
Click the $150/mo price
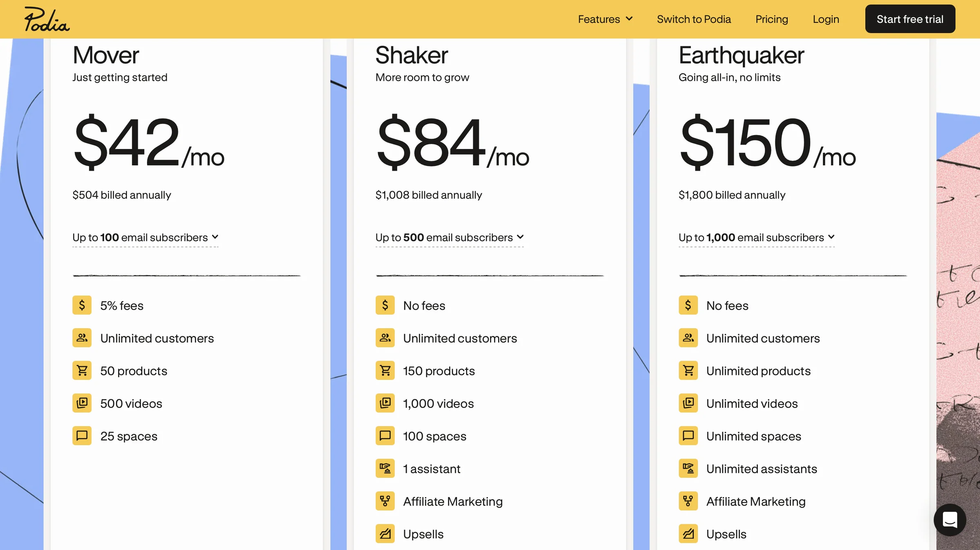click(767, 142)
